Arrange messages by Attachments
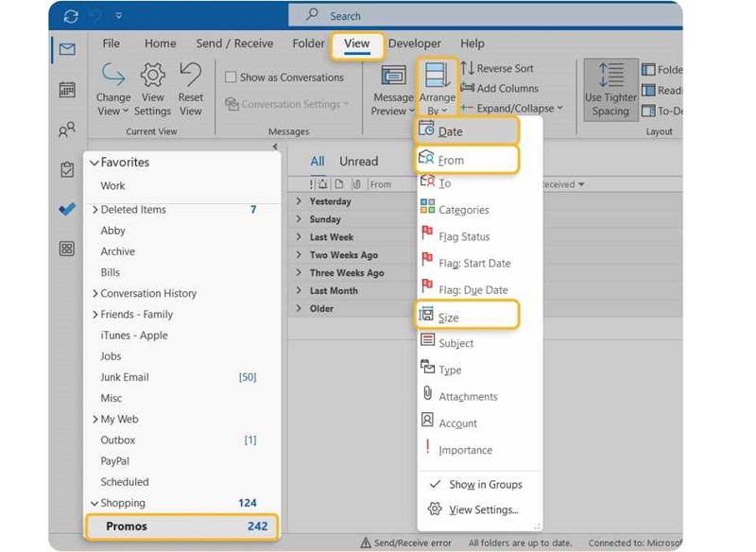 (480, 396)
